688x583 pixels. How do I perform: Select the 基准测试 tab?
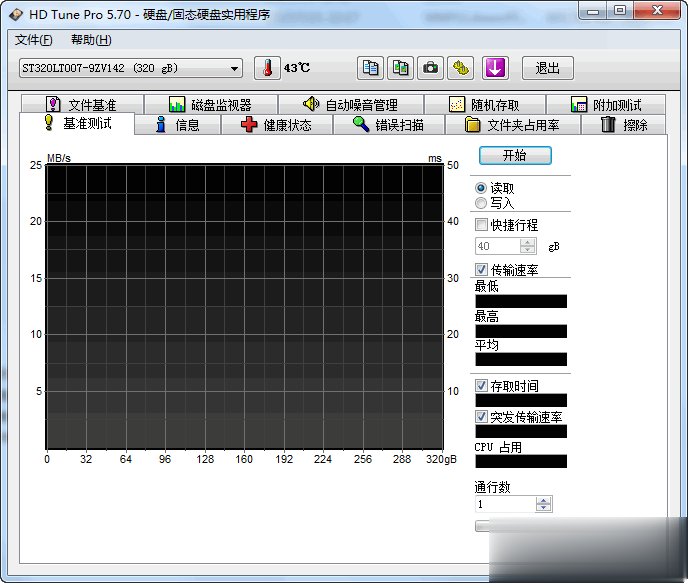(x=78, y=123)
